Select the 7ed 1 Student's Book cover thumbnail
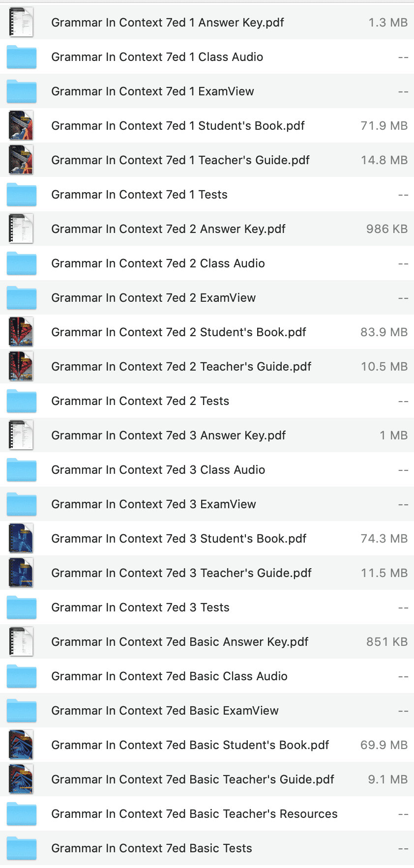Image resolution: width=414 pixels, height=868 pixels. (21, 125)
